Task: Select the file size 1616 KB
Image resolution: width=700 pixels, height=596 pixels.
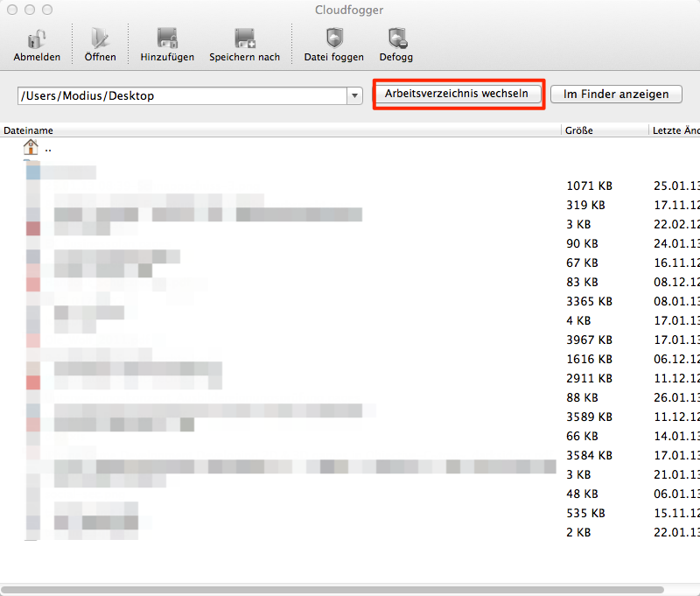Action: 589,359
